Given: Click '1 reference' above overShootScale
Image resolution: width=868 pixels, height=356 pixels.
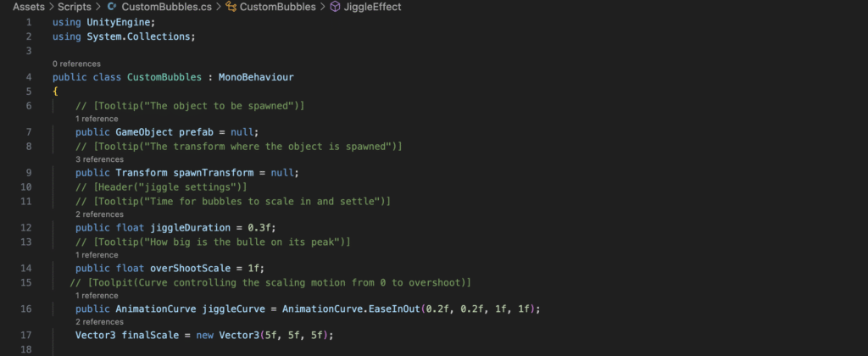Looking at the screenshot, I should [x=97, y=255].
